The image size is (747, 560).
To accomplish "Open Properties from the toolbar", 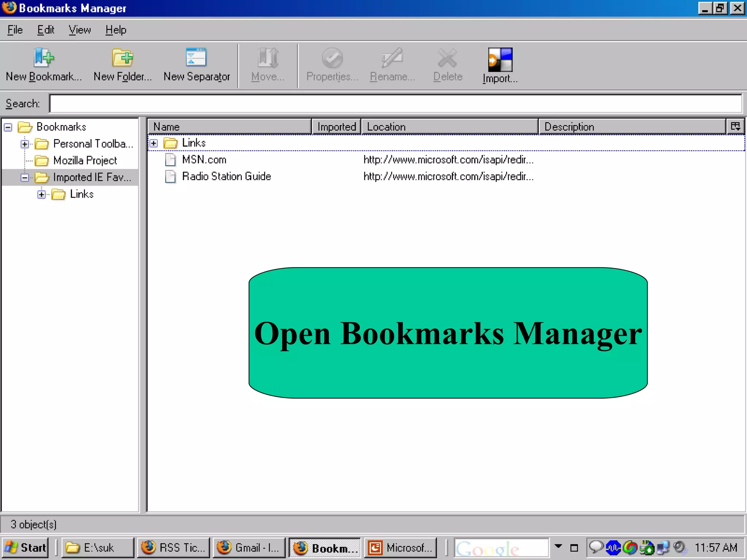I will tap(332, 58).
